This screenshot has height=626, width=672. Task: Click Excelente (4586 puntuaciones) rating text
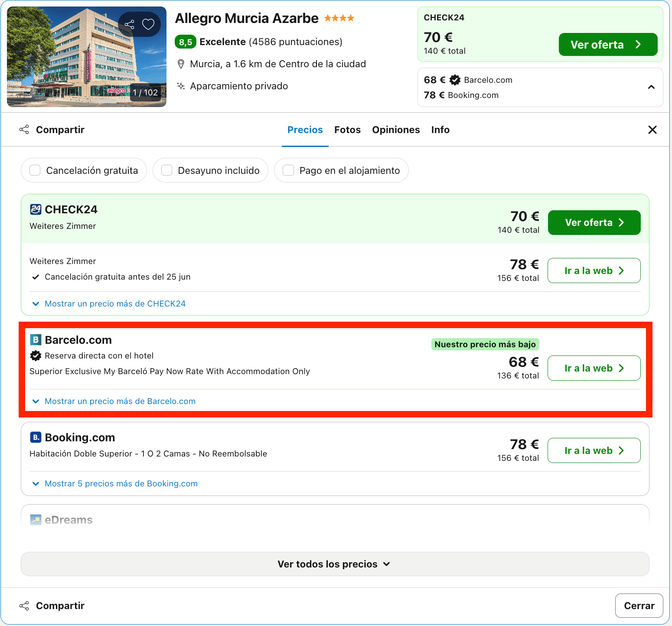click(x=271, y=42)
